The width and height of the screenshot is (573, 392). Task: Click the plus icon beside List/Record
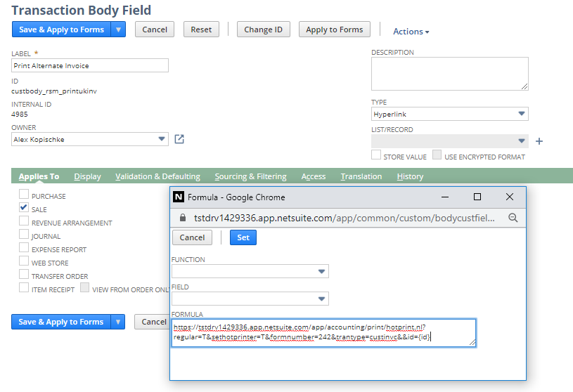pos(539,141)
